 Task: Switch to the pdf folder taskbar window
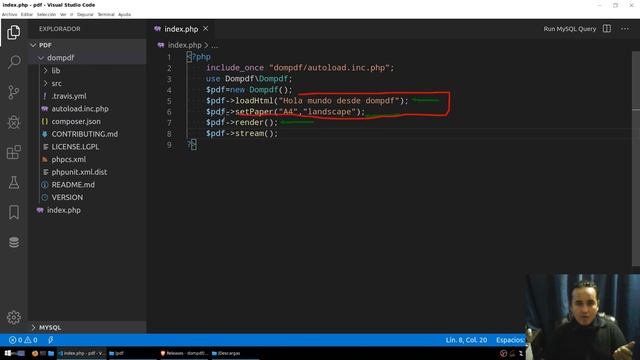133,353
